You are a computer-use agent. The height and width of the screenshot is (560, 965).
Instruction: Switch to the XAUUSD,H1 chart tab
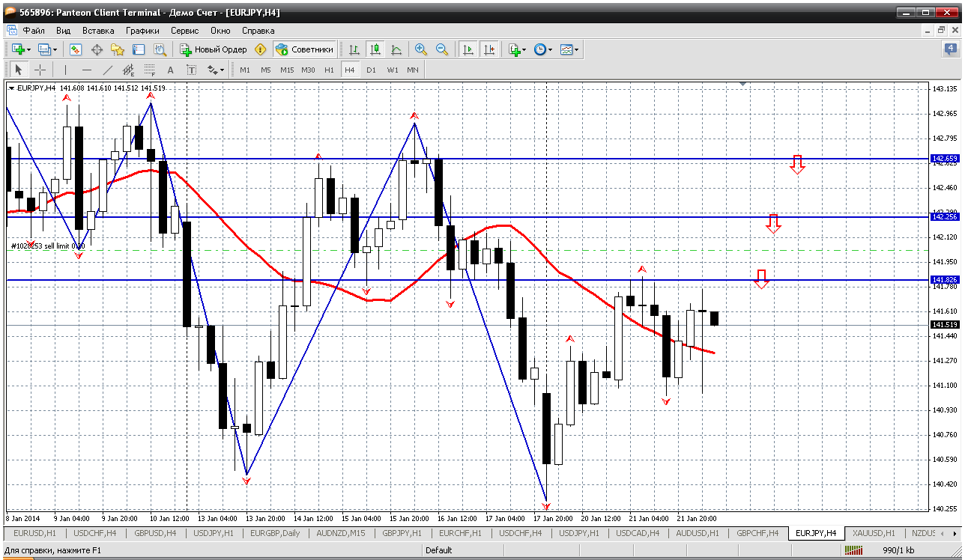click(873, 533)
